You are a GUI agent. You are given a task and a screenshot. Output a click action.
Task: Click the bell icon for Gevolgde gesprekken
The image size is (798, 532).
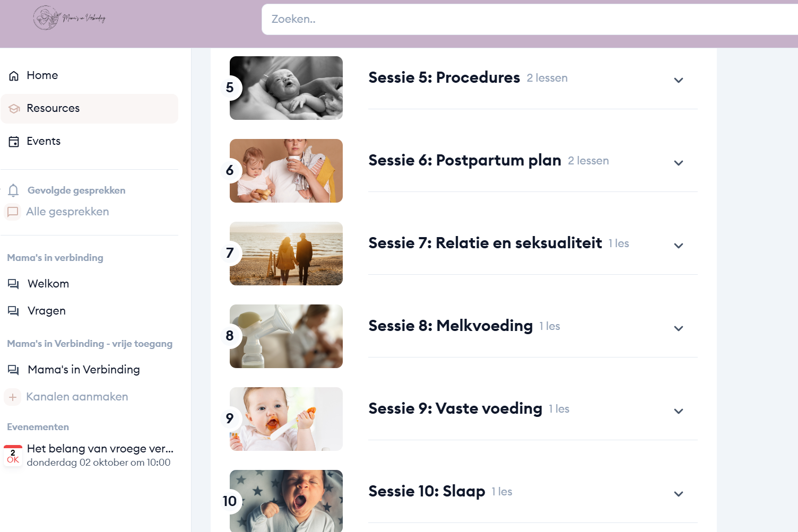(x=14, y=190)
